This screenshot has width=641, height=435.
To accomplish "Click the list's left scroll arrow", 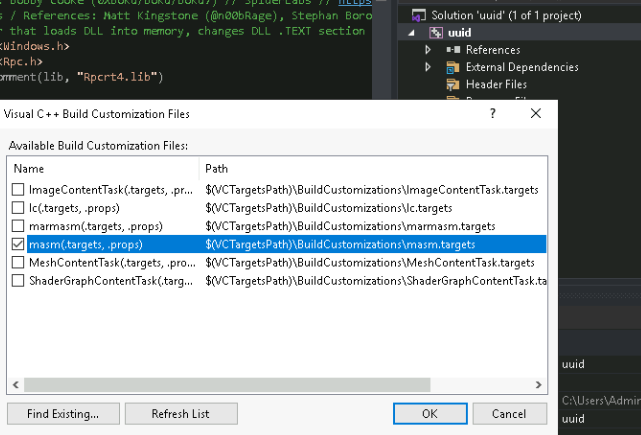I will [16, 385].
